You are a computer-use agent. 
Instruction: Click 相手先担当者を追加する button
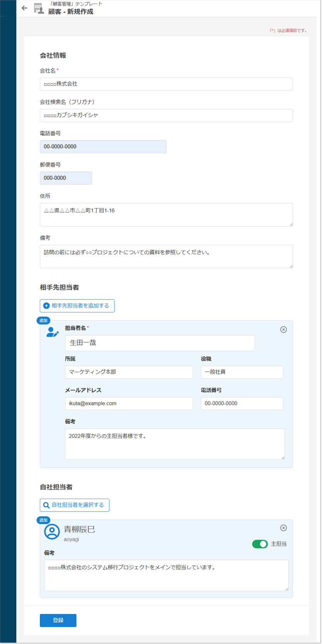77,306
